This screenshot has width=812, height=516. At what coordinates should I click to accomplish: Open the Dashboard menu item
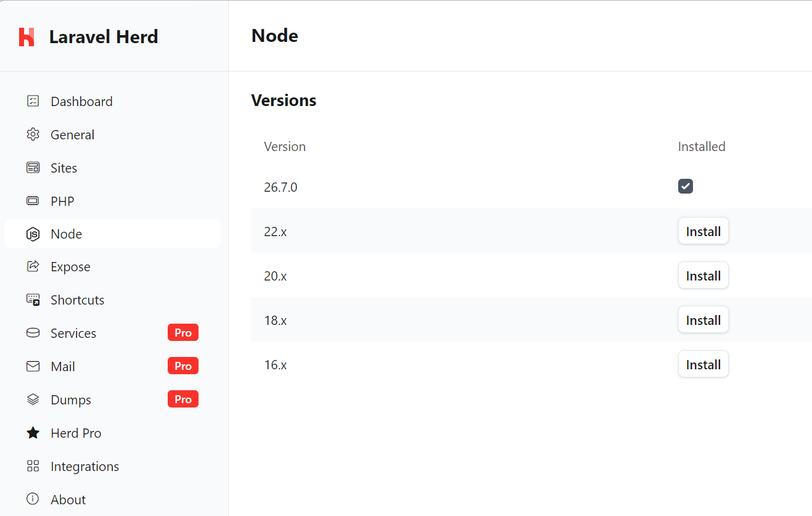pyautogui.click(x=112, y=101)
